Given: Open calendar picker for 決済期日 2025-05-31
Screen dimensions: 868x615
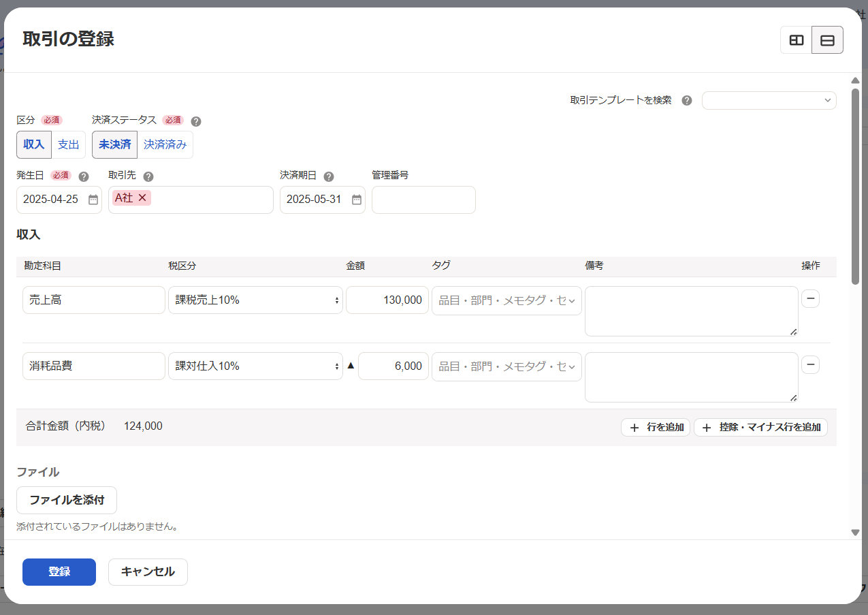Looking at the screenshot, I should click(357, 200).
